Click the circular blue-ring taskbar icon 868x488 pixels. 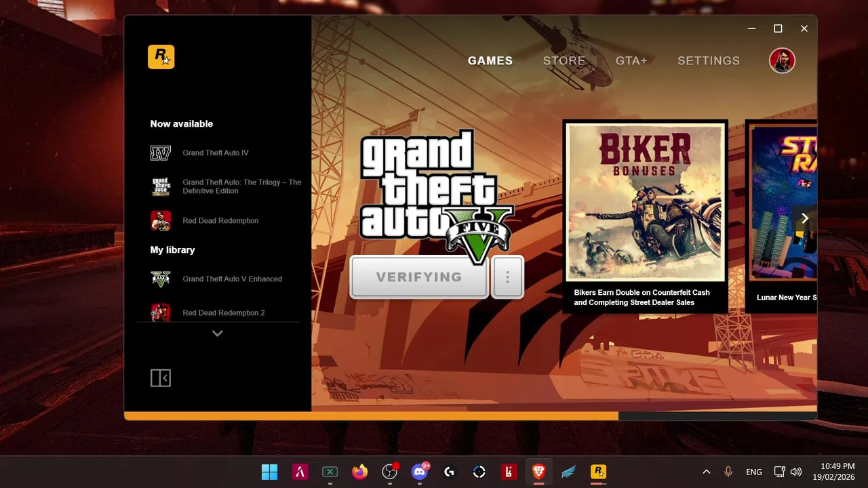479,472
